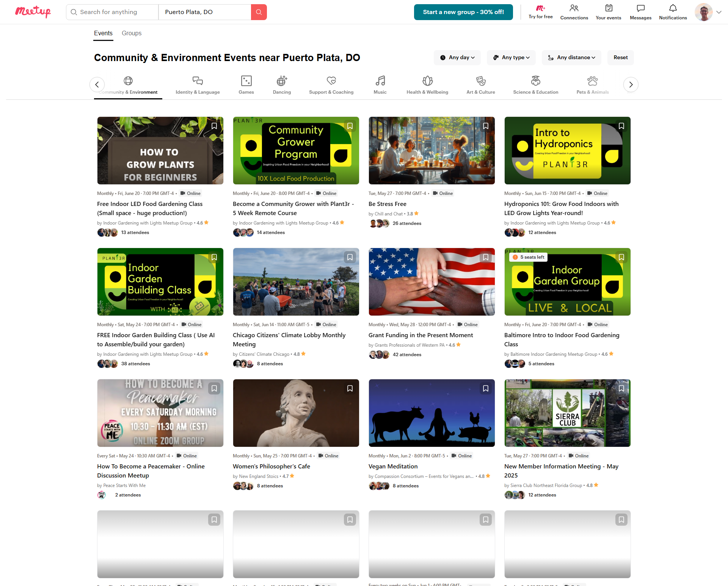Viewport: 728px width, 586px height.
Task: Open the Messages icon in header
Action: [640, 8]
